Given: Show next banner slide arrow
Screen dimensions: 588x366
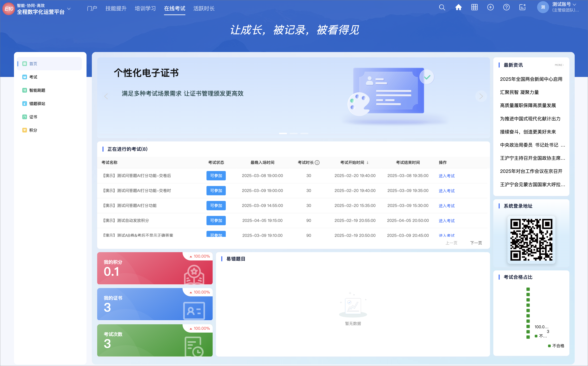Looking at the screenshot, I should click(x=481, y=96).
